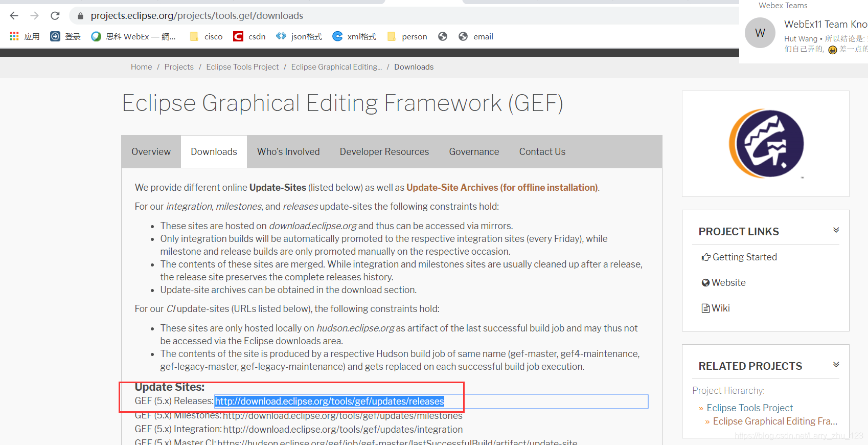This screenshot has height=445, width=868.
Task: Open the person bookmark folder
Action: coord(407,36)
